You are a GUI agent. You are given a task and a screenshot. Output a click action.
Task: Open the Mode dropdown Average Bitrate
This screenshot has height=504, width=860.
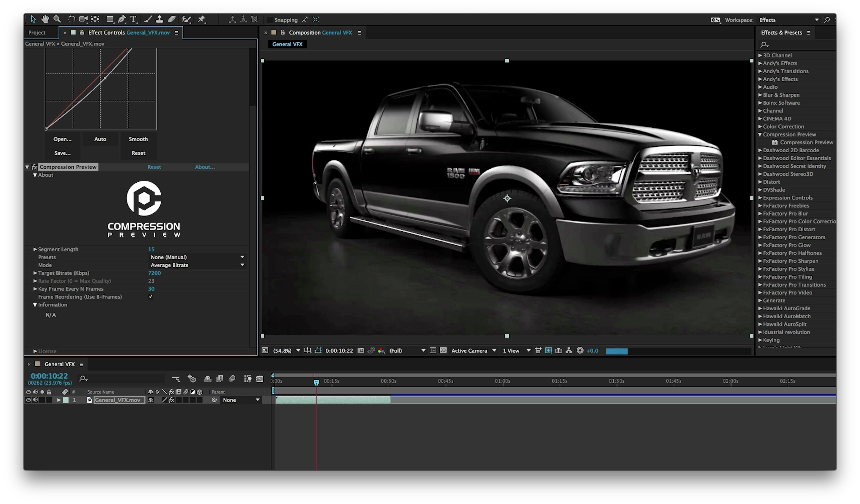click(x=197, y=265)
